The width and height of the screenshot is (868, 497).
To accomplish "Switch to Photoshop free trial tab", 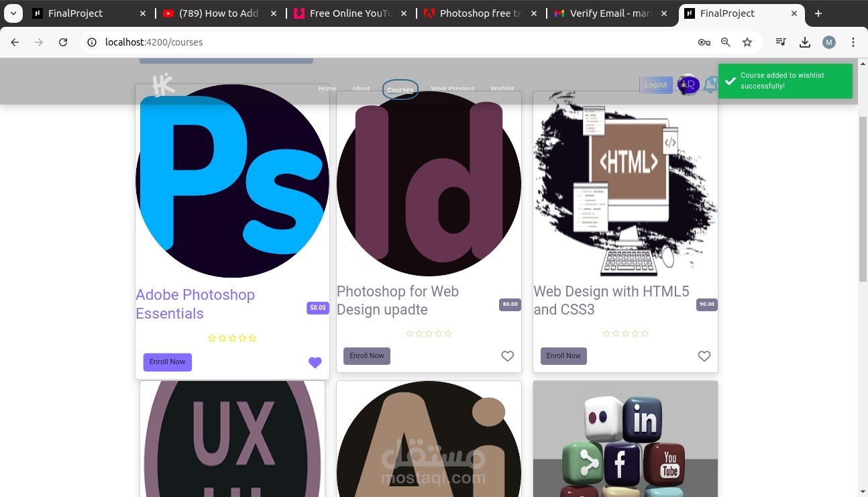I will 480,13.
